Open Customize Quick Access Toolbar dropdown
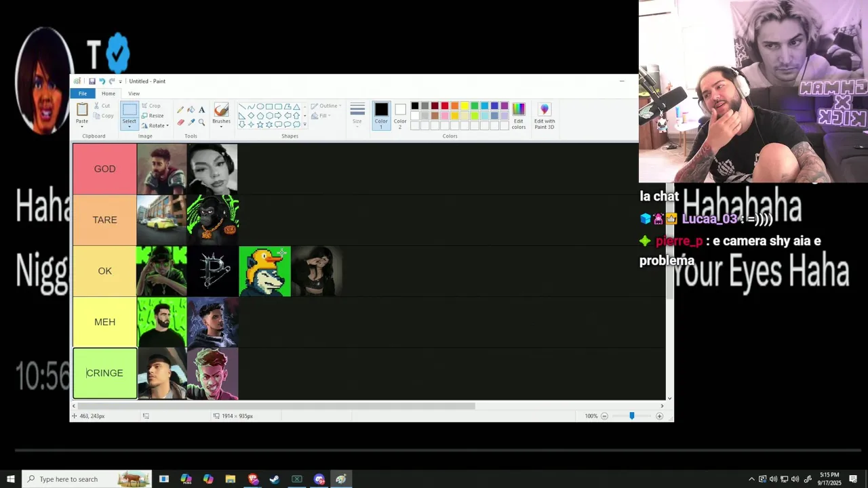This screenshot has width=868, height=488. click(121, 81)
